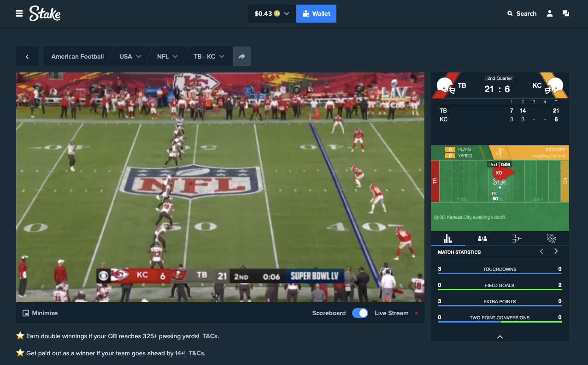Screen dimensions: 588x365
Task: Open American Football breadcrumb
Action: click(x=77, y=56)
